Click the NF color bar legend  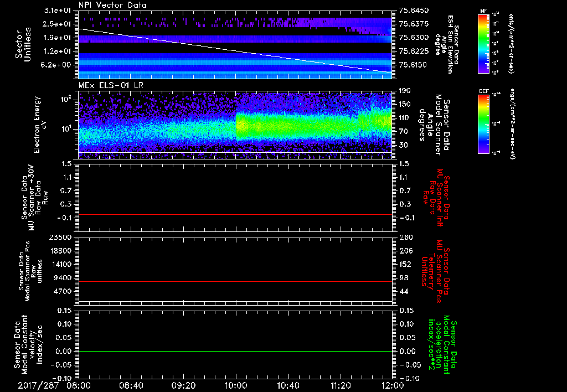point(483,44)
